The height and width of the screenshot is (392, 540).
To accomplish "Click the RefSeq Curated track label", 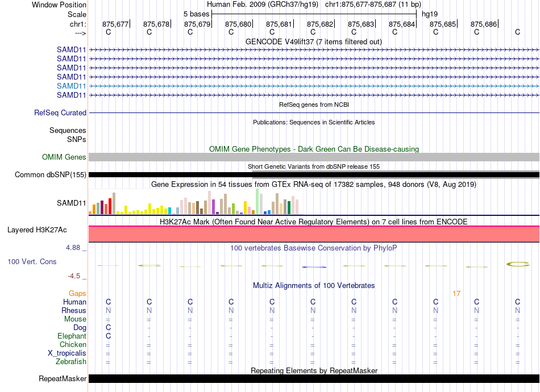I will click(x=60, y=113).
